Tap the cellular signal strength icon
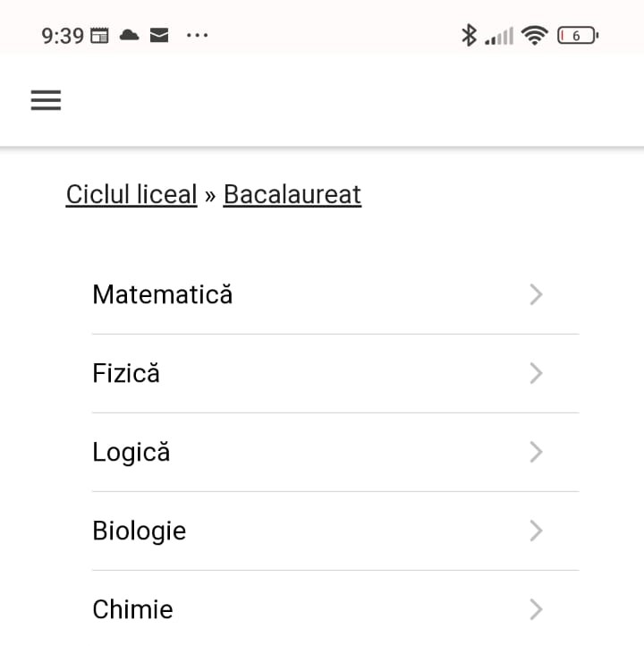This screenshot has height=646, width=644. (x=499, y=36)
